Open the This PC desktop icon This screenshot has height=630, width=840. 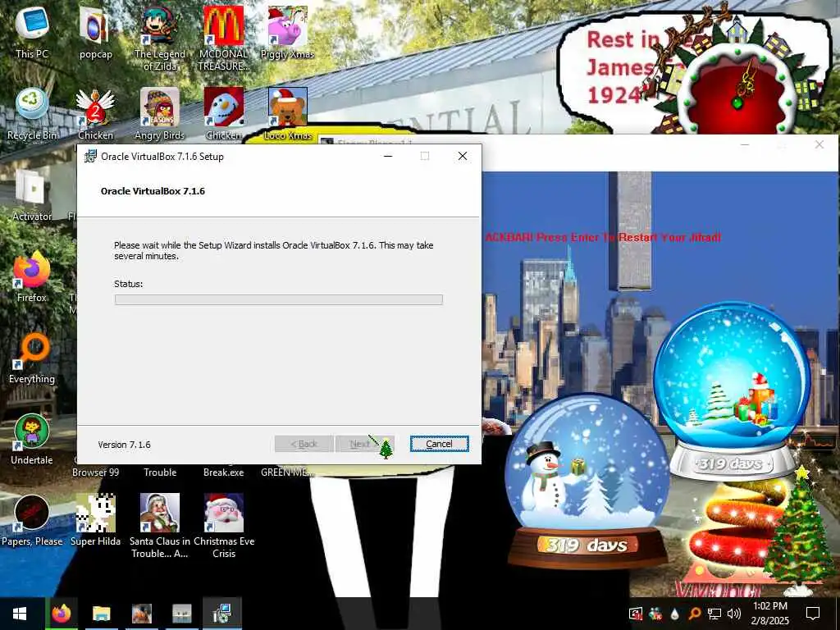pyautogui.click(x=32, y=33)
